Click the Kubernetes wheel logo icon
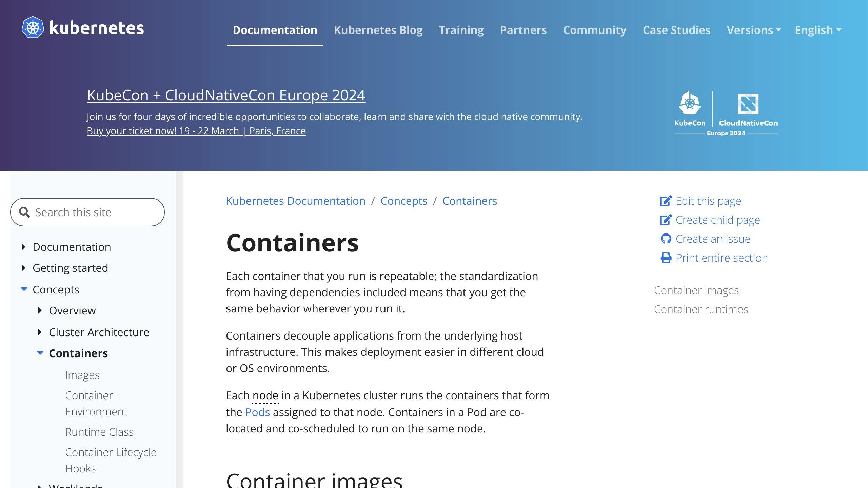Screen dimensions: 868x488 tap(33, 27)
